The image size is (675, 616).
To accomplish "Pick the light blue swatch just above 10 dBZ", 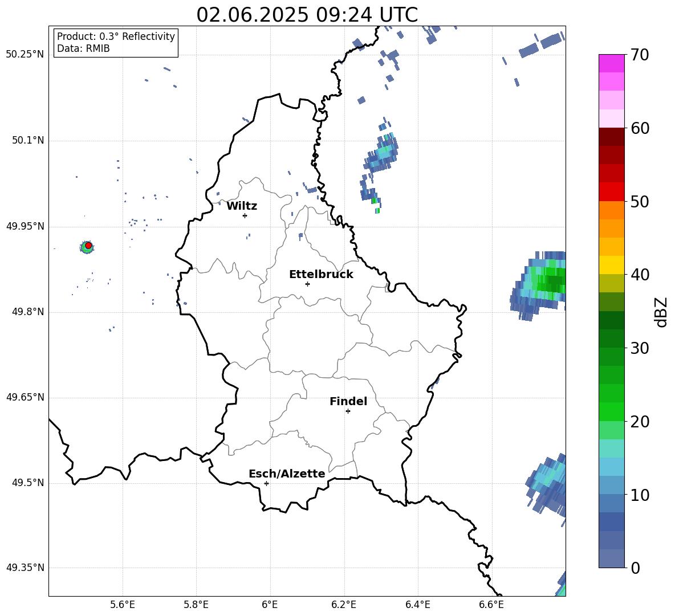I will point(611,485).
